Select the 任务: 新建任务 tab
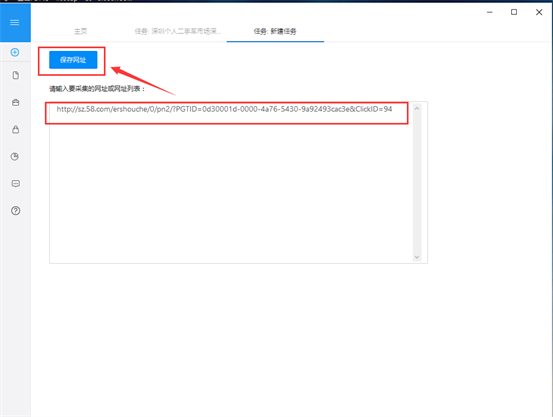Viewport: 553px width, 417px height. pos(275,31)
